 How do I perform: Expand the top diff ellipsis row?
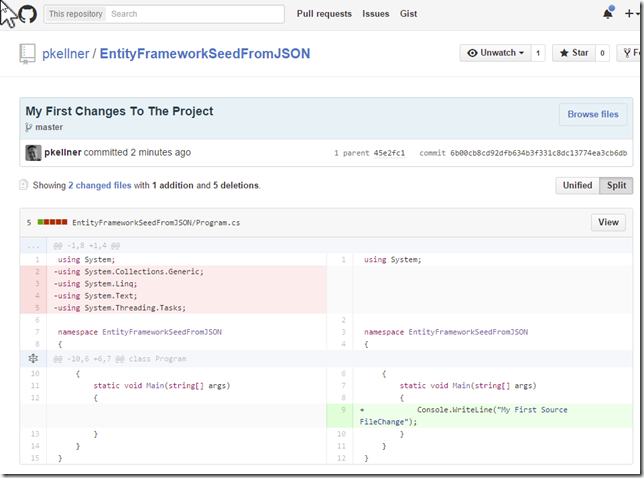[x=33, y=246]
